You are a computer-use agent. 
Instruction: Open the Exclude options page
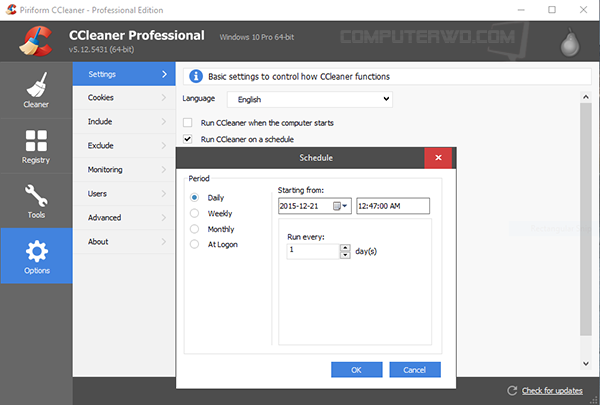click(x=124, y=145)
